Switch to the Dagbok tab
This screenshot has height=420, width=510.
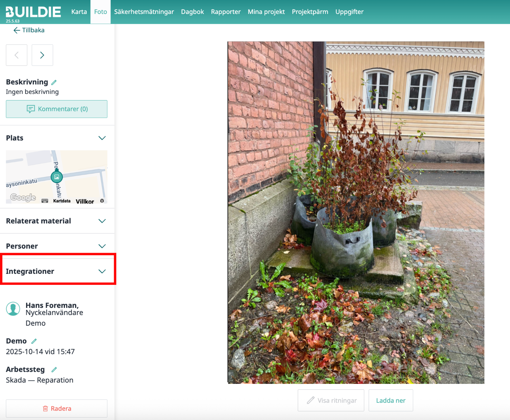192,12
